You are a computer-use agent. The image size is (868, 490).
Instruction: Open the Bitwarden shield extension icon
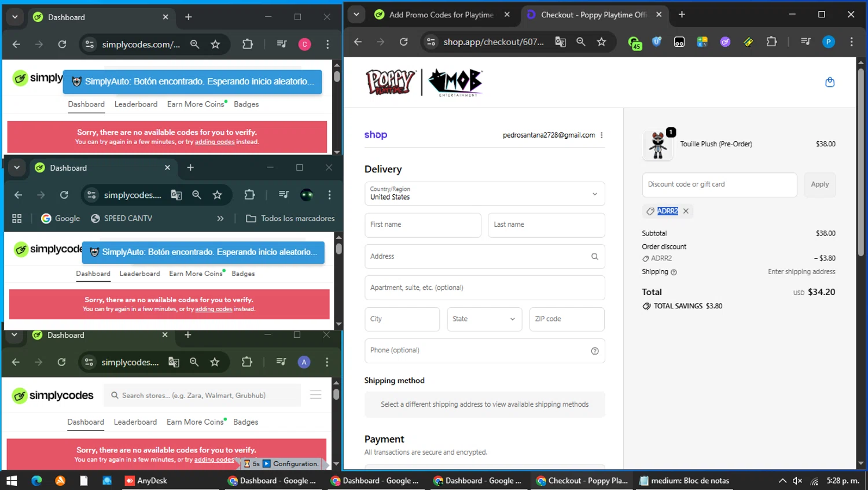[x=657, y=42]
